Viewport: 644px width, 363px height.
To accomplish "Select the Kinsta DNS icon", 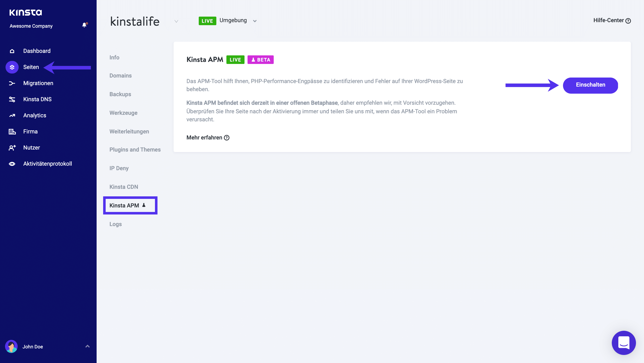I will [x=12, y=99].
